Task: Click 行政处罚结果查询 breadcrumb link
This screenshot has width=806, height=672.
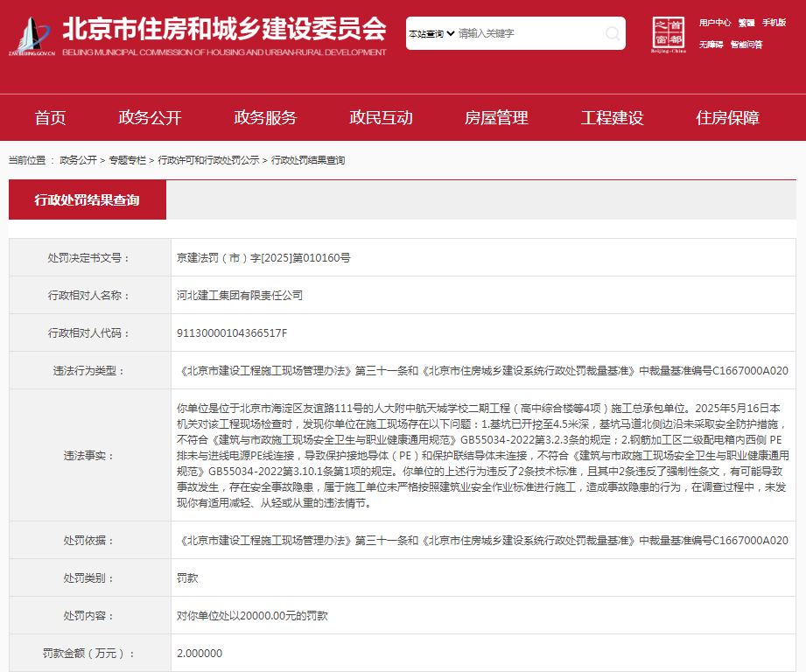Action: coord(308,160)
